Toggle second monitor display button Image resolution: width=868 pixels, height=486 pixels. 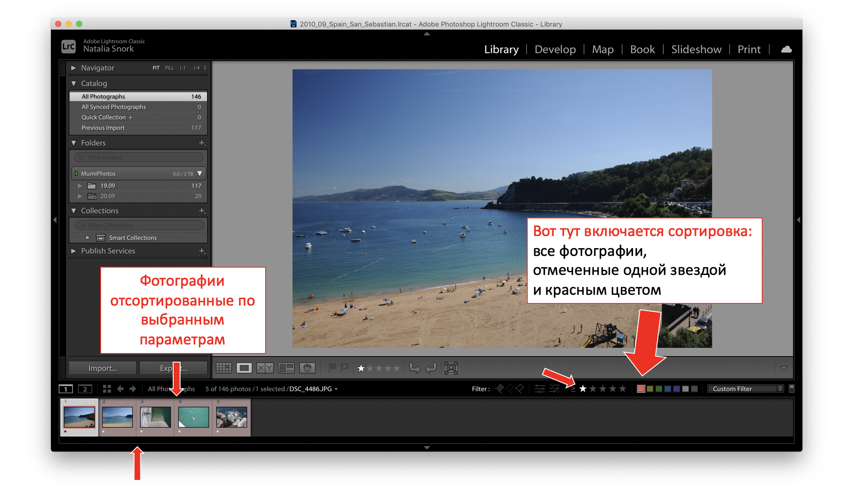(x=85, y=389)
